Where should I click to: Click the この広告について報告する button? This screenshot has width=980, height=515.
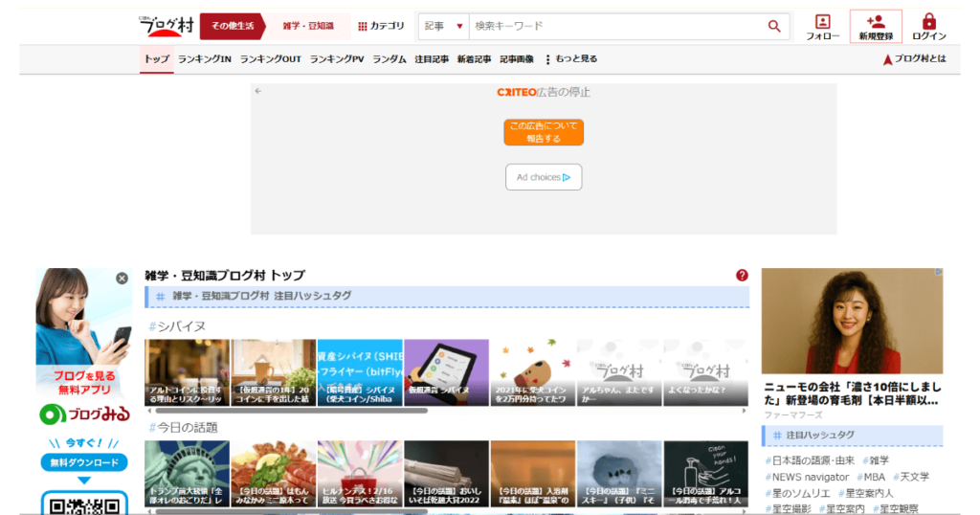[544, 132]
